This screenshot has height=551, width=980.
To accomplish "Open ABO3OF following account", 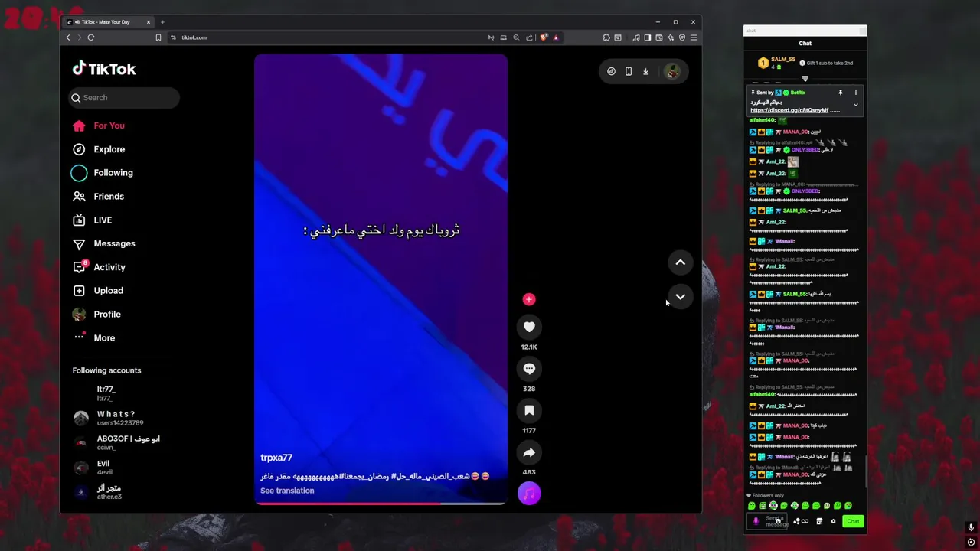I will 116,442.
